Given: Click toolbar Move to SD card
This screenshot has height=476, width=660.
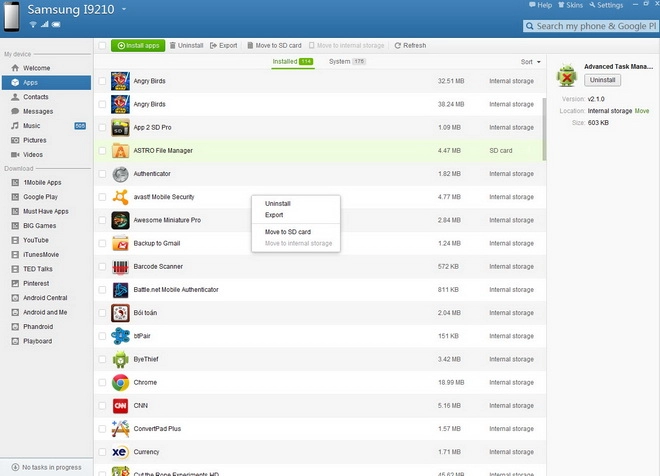Looking at the screenshot, I should pos(274,45).
